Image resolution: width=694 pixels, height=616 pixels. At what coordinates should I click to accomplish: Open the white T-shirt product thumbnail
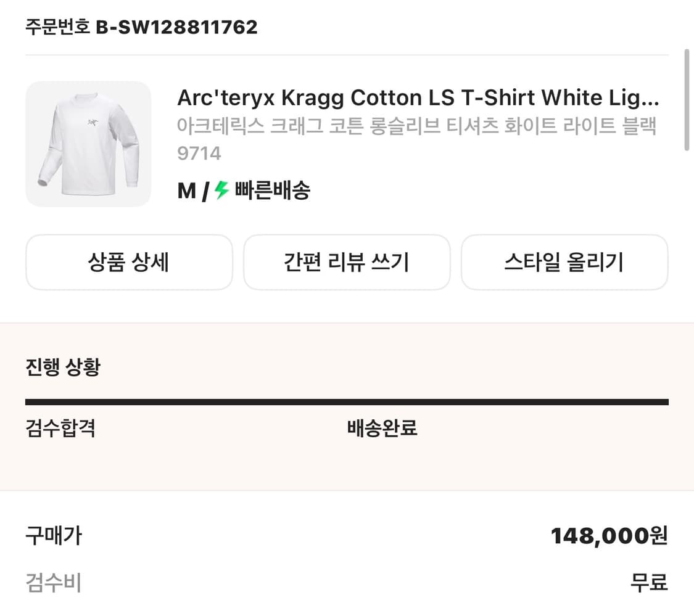[88, 144]
